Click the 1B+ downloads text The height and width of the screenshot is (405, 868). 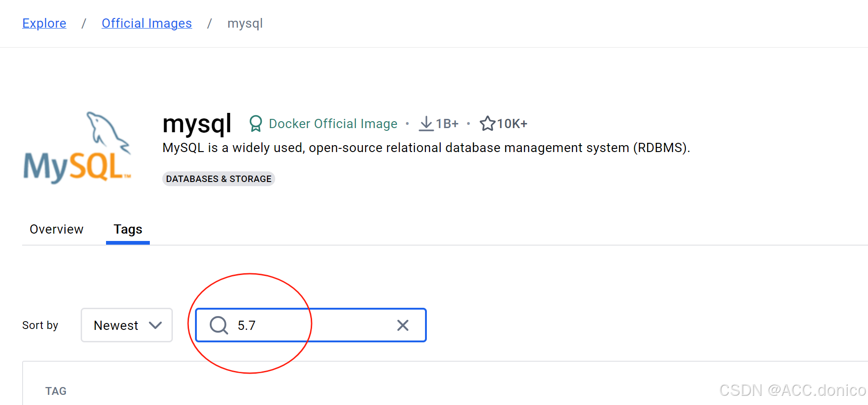pyautogui.click(x=447, y=123)
